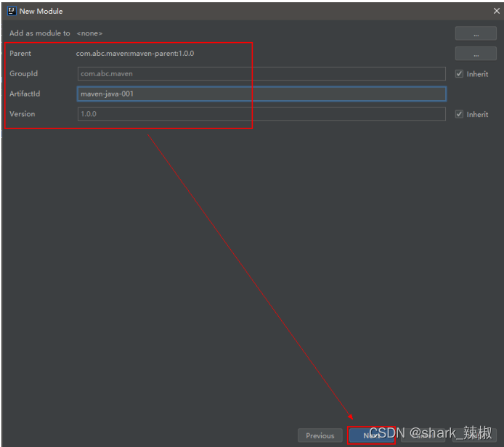Click the New Module title text
Image resolution: width=504 pixels, height=447 pixels.
click(x=41, y=11)
